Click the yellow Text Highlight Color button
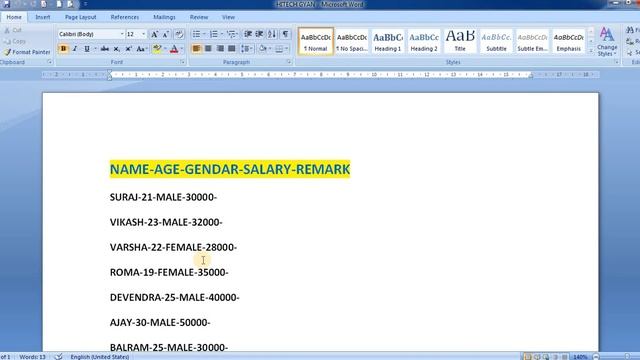The height and width of the screenshot is (360, 640). click(x=157, y=49)
